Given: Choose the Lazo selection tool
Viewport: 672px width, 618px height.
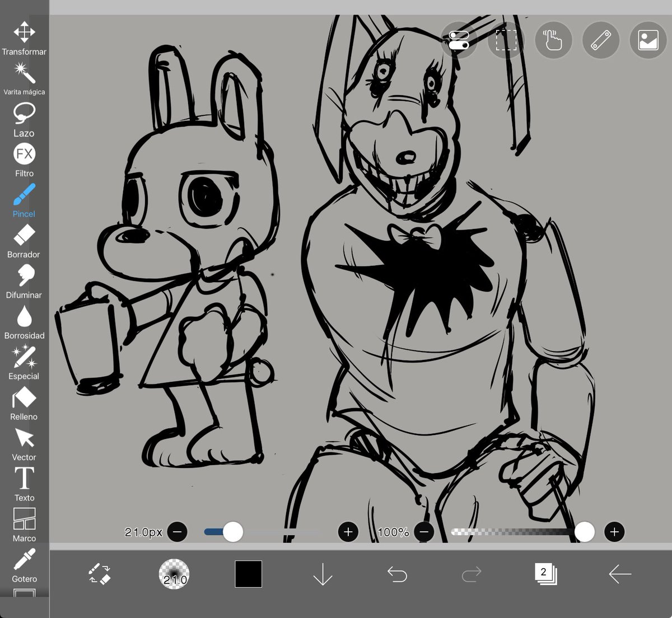Looking at the screenshot, I should click(24, 120).
